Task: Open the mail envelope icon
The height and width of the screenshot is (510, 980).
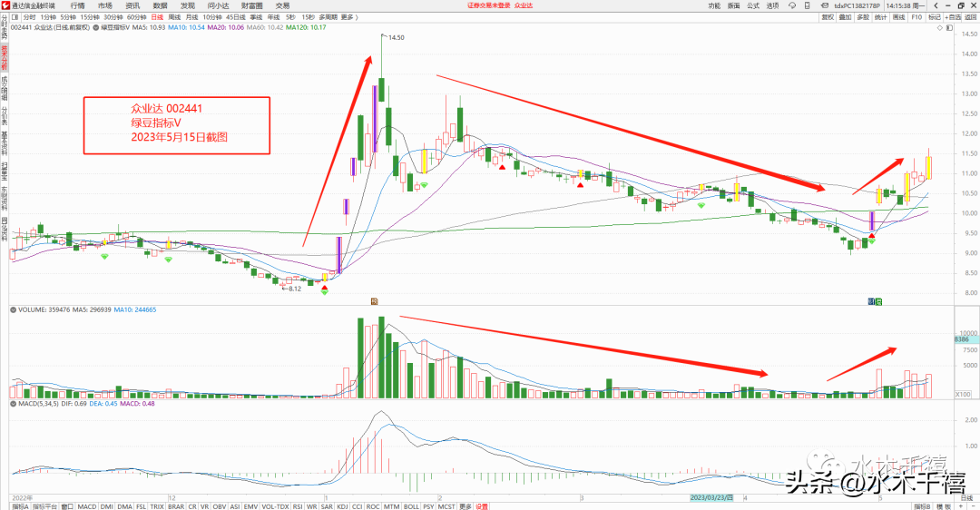Action: click(824, 5)
